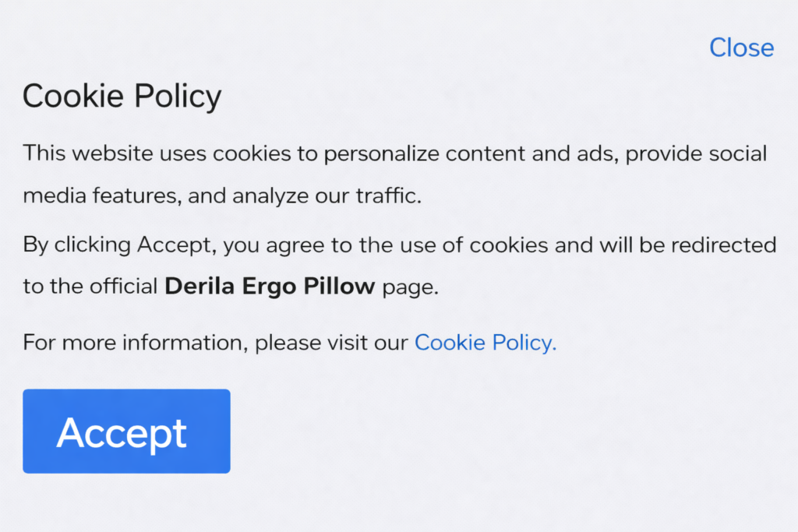This screenshot has width=798, height=532.
Task: Click the blue Accept button
Action: (x=126, y=431)
